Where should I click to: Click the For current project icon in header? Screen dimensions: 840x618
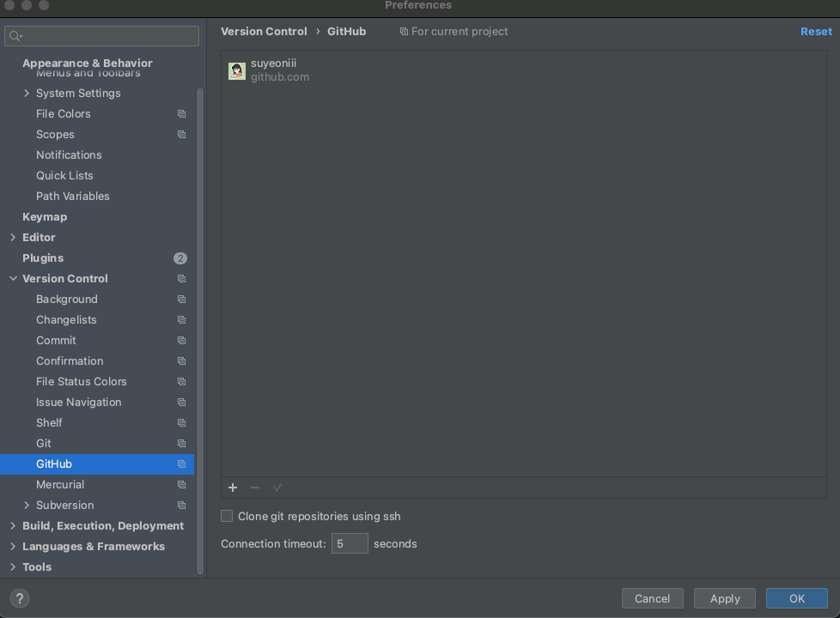tap(404, 32)
